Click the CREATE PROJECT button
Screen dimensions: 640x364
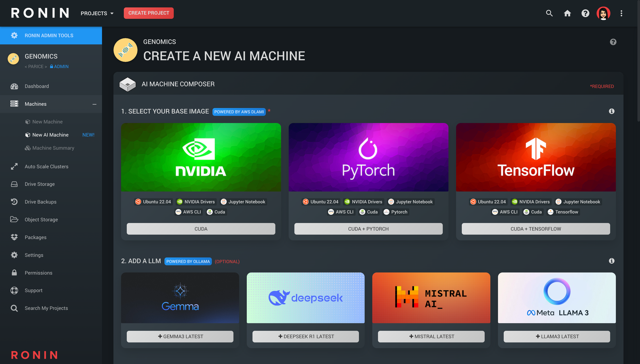(148, 13)
